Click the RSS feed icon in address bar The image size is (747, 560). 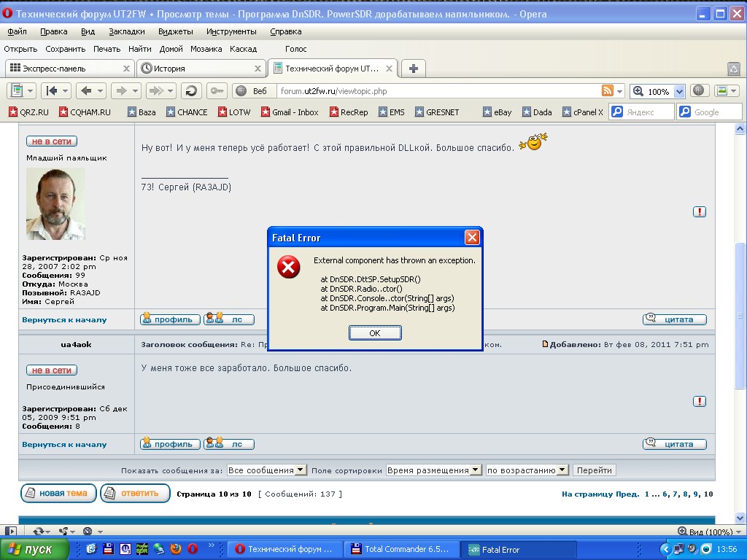[607, 91]
